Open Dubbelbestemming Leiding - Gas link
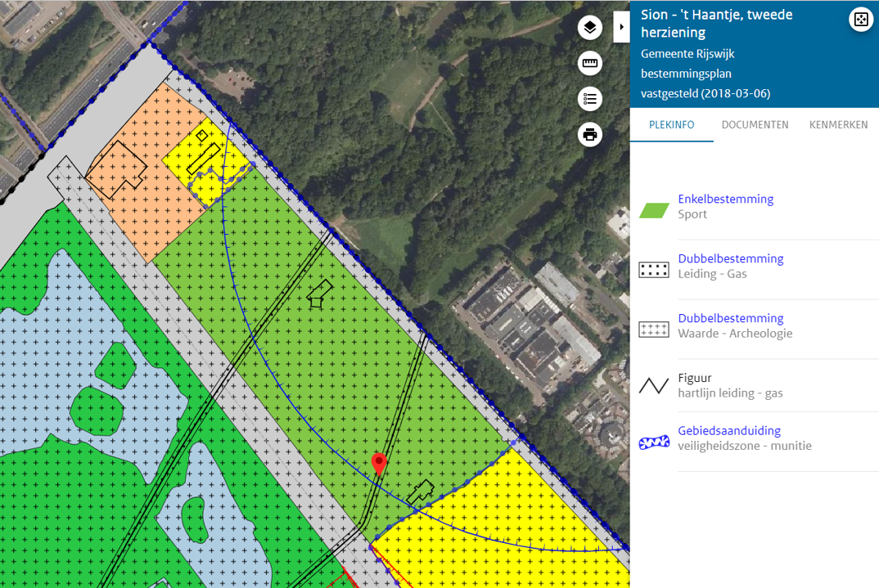879x588 pixels. [x=730, y=258]
